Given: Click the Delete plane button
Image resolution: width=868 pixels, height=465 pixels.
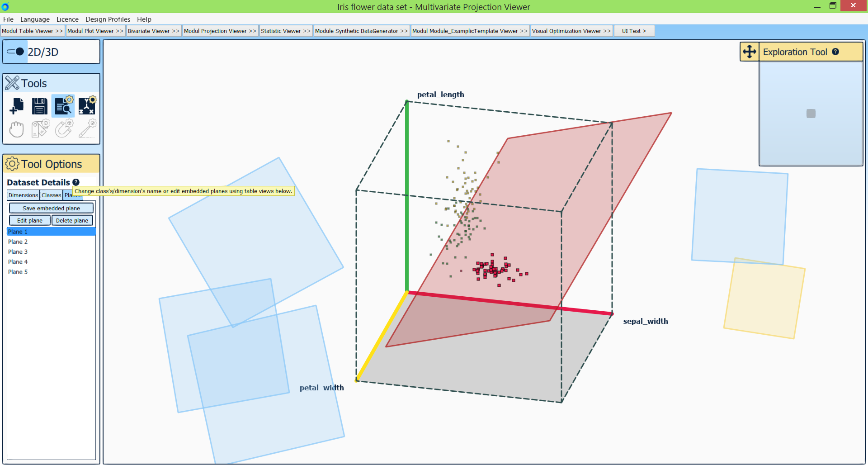Looking at the screenshot, I should pyautogui.click(x=72, y=221).
